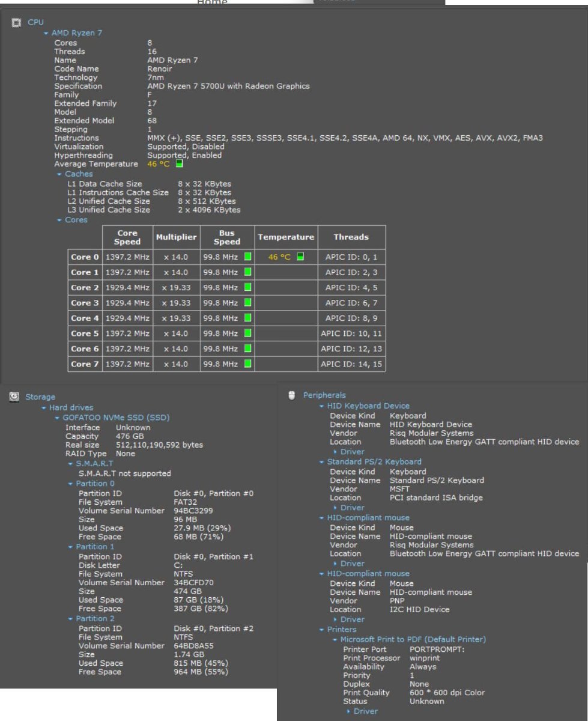588x721 pixels.
Task: Collapse the Caches section
Action: (x=59, y=174)
